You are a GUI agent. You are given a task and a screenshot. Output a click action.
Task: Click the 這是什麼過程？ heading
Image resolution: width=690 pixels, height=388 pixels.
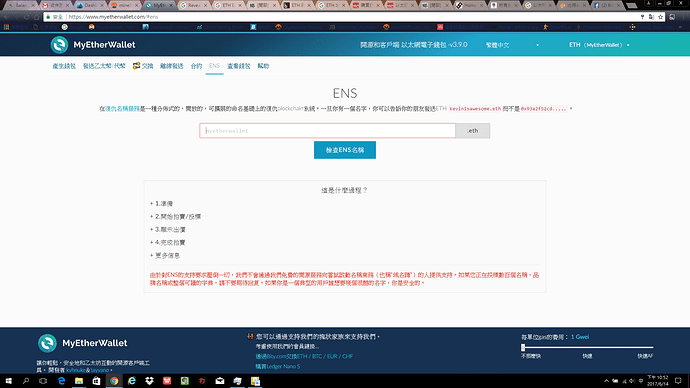[345, 190]
